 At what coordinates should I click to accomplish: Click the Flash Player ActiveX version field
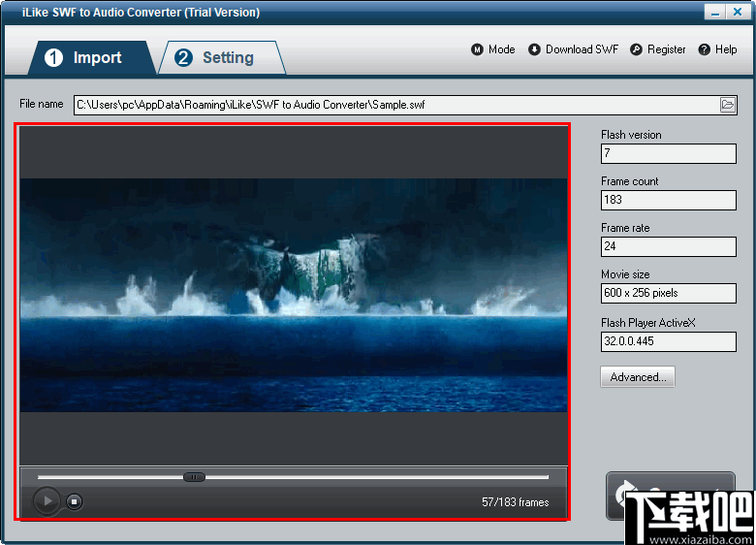coord(668,341)
